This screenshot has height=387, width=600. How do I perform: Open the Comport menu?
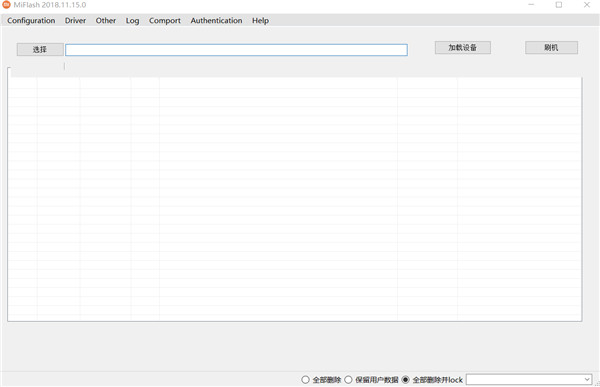pyautogui.click(x=165, y=21)
